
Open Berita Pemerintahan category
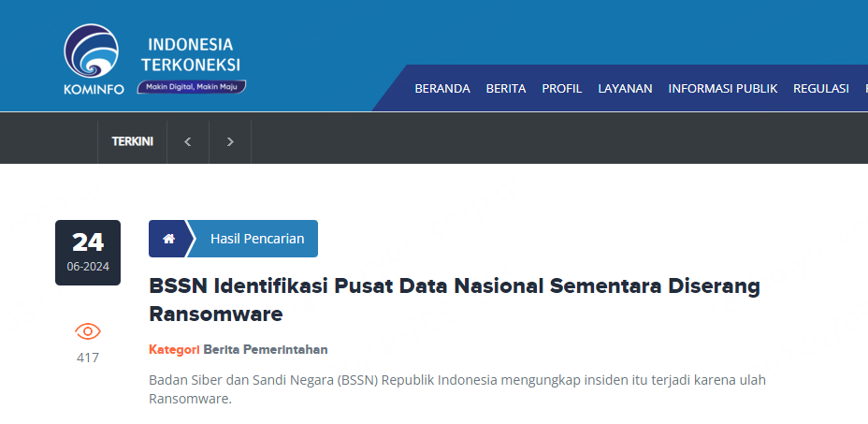tap(266, 350)
